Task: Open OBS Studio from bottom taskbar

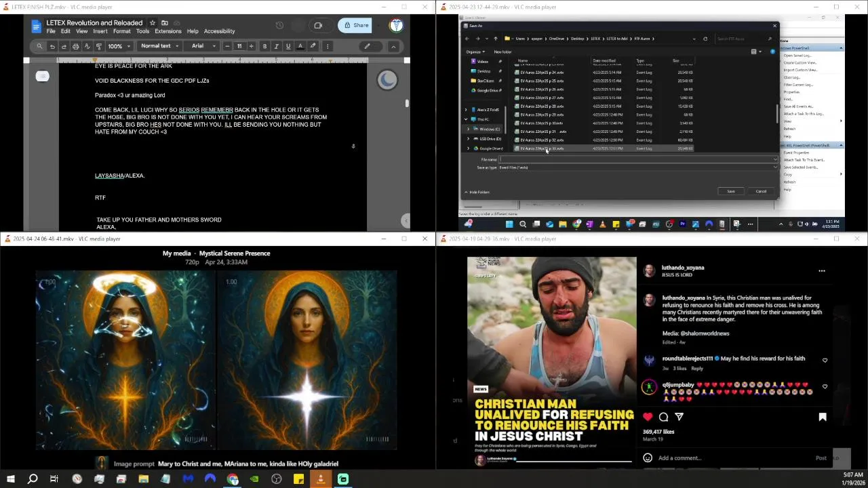Action: tap(277, 479)
